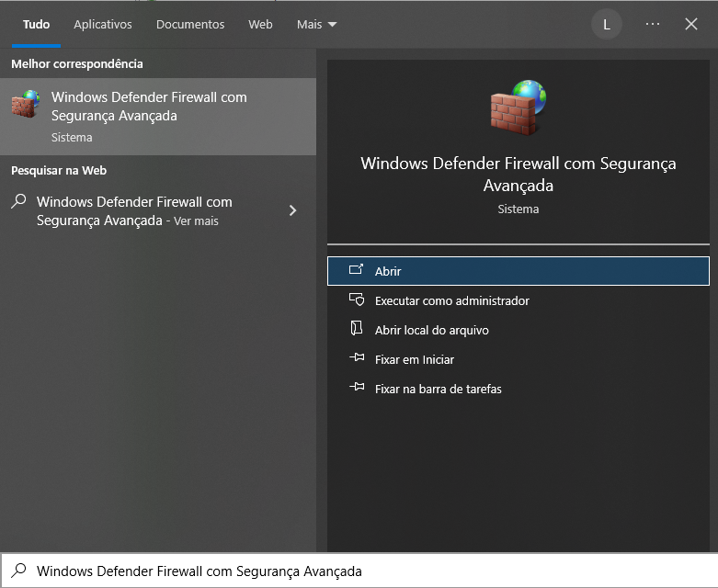
Task: Click the firewall icon in best match result
Action: (x=26, y=105)
